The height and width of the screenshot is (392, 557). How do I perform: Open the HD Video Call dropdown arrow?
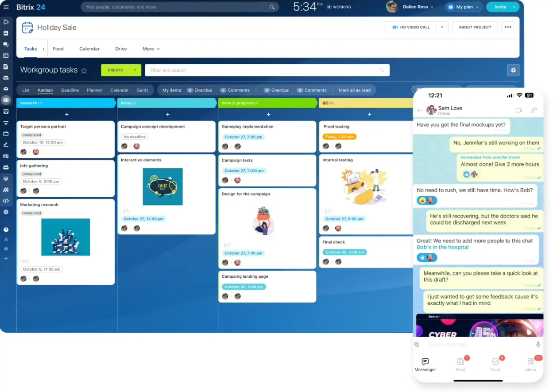point(441,27)
